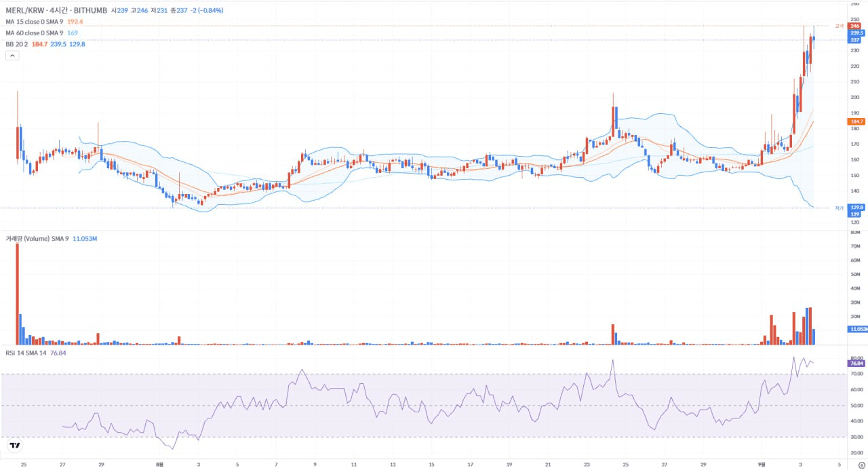Viewport: 868px width, 470px height.
Task: Click the 8월 month label on the time axis
Action: [160, 465]
